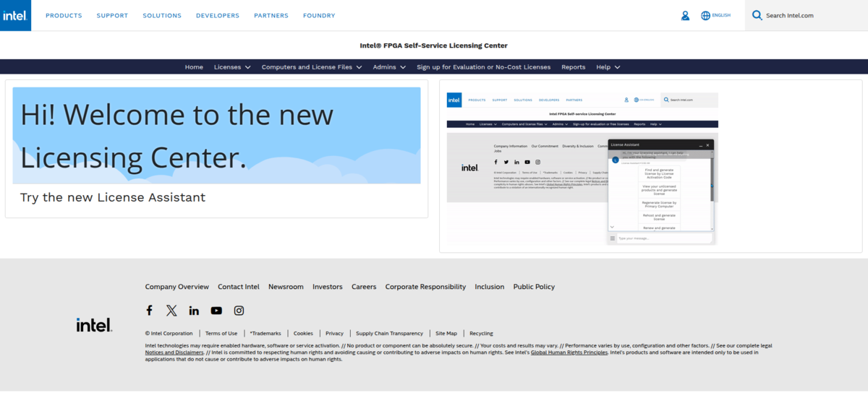The height and width of the screenshot is (393, 868).
Task: Open the PARTNERS top menu
Action: (271, 15)
